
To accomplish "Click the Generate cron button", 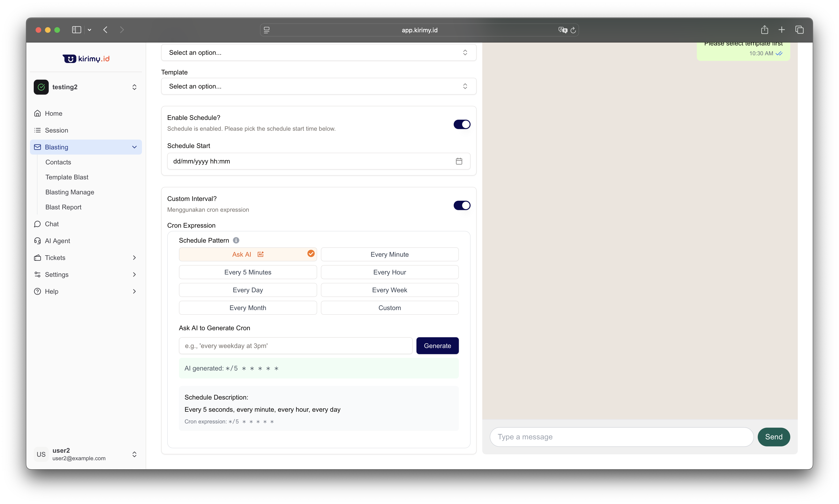I will (437, 346).
